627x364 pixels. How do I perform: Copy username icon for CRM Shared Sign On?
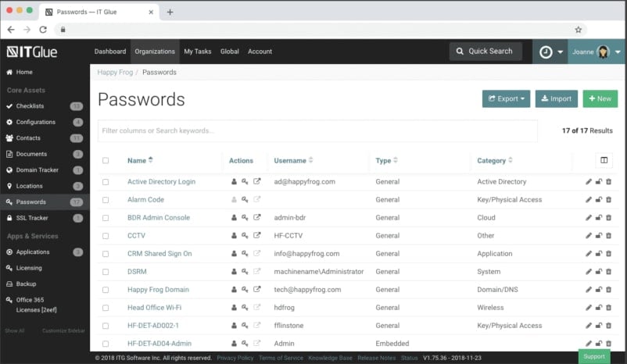tap(234, 254)
